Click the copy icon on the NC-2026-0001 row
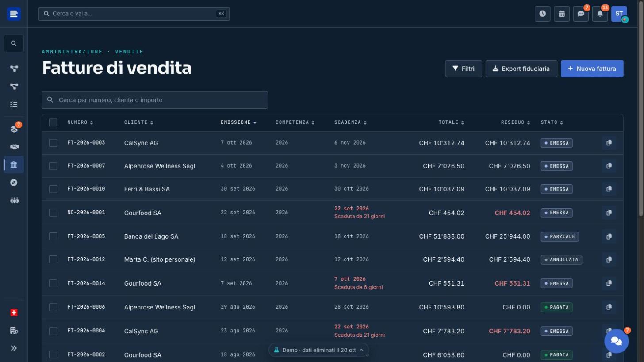Viewport: 644px width, 362px height. pyautogui.click(x=609, y=213)
